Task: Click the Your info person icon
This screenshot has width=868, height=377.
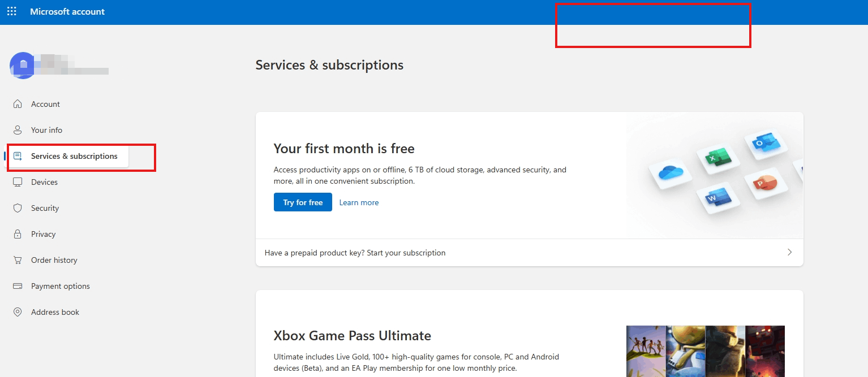Action: pyautogui.click(x=18, y=130)
